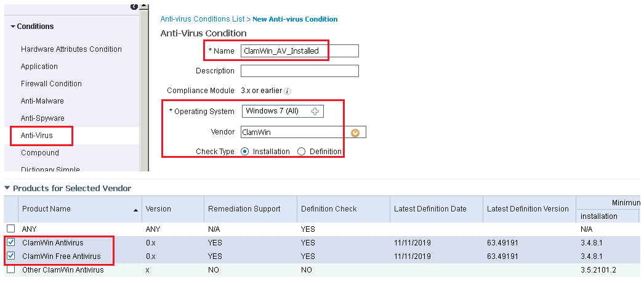
Task: Click the compliance module info icon
Action: click(x=288, y=91)
